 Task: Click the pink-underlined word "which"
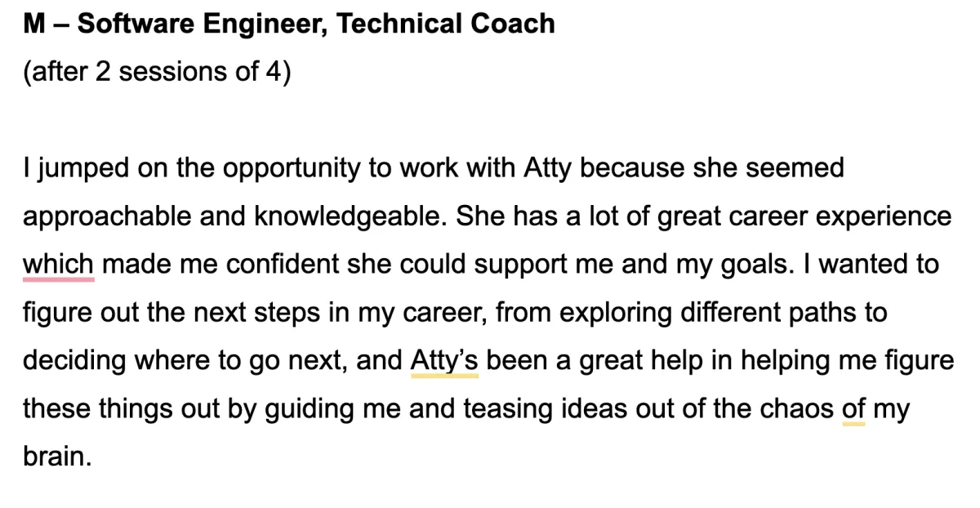(58, 265)
